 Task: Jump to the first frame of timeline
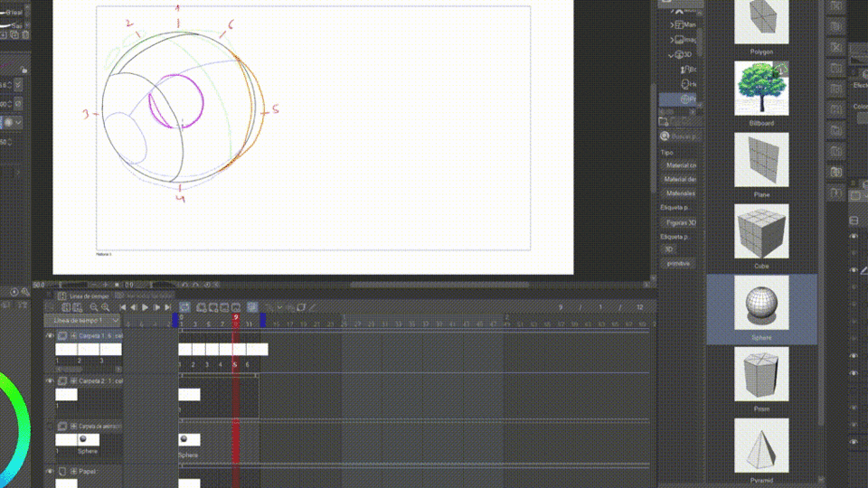tap(124, 308)
